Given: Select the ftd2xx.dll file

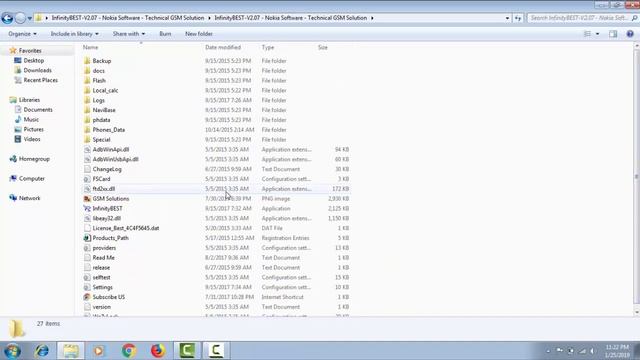Looking at the screenshot, I should [x=104, y=189].
